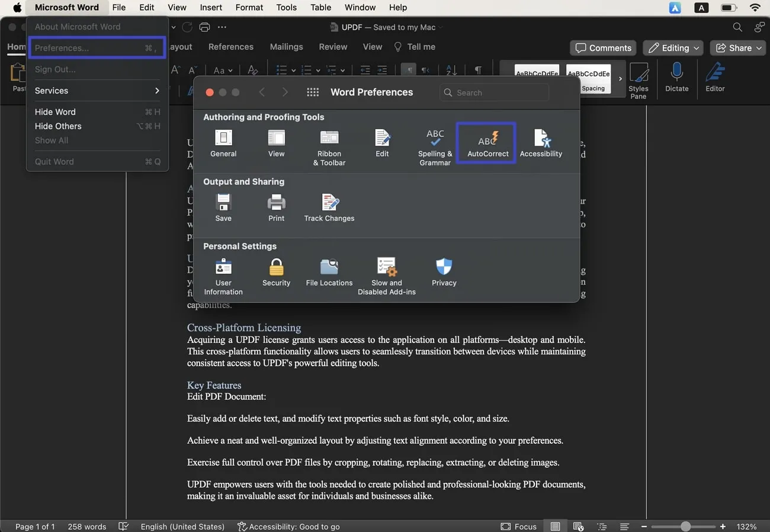Image resolution: width=770 pixels, height=532 pixels.
Task: Click the Share button
Action: pos(737,48)
